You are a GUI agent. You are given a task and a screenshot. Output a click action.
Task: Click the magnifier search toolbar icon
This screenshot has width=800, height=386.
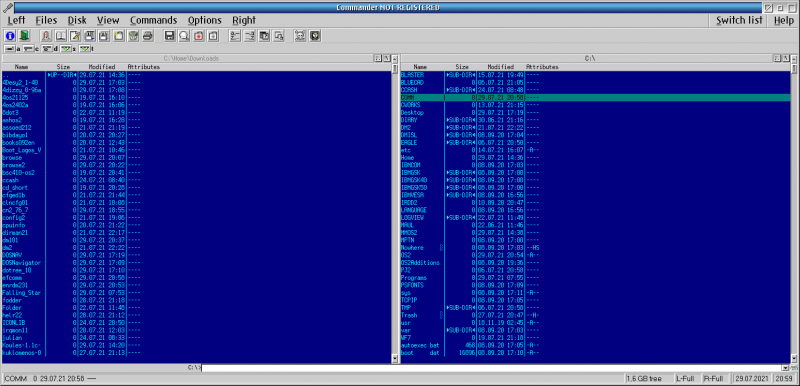[184, 36]
